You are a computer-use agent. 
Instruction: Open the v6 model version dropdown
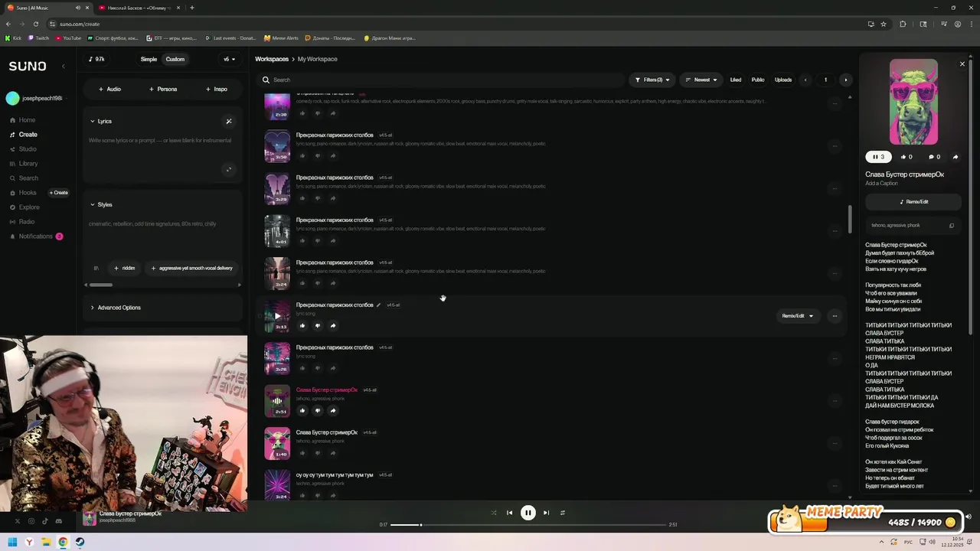click(x=229, y=59)
